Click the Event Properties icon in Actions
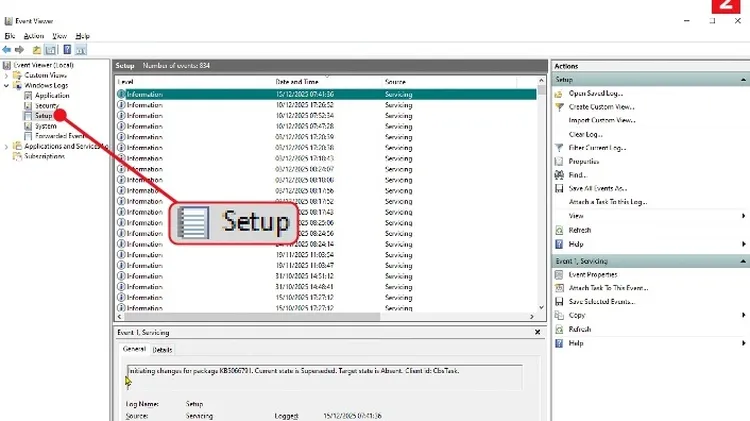The image size is (750, 421). pyautogui.click(x=560, y=274)
